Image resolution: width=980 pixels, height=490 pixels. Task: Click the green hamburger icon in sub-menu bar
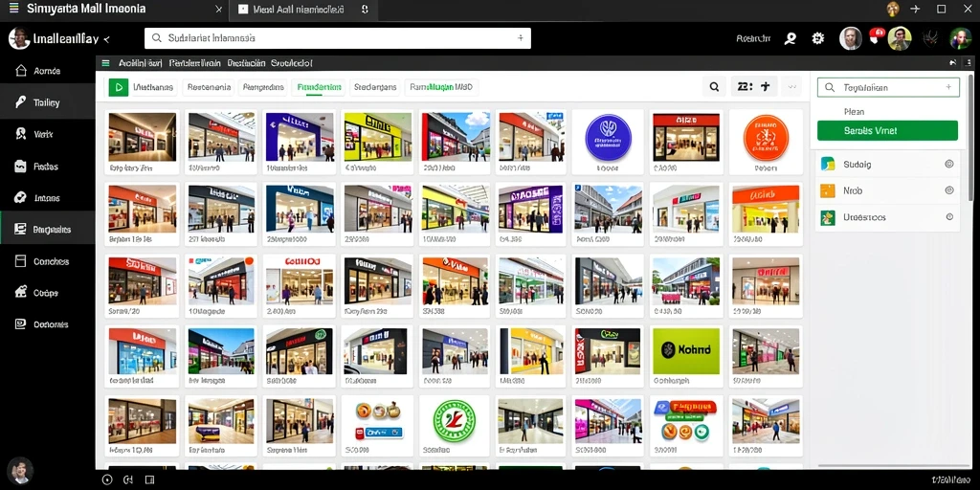tap(105, 63)
